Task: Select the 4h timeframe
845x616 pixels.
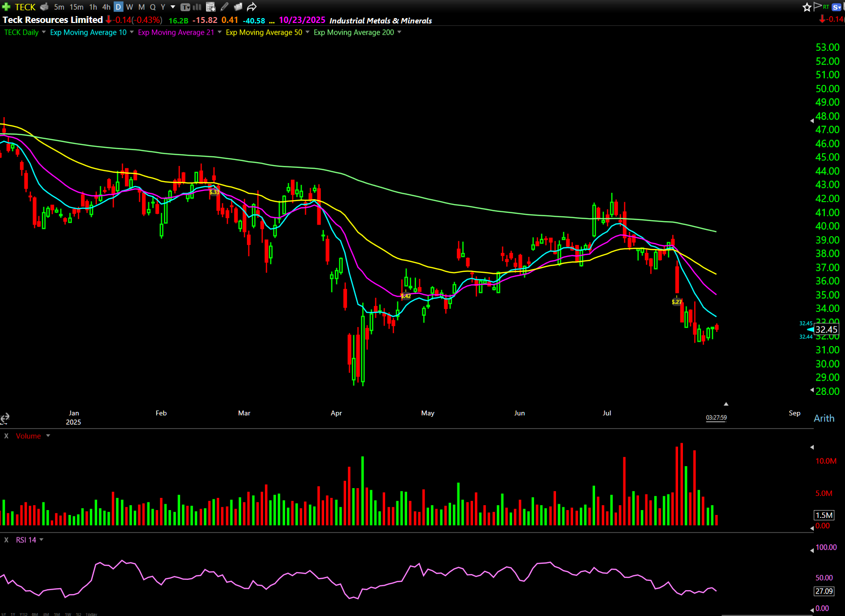Action: click(106, 7)
